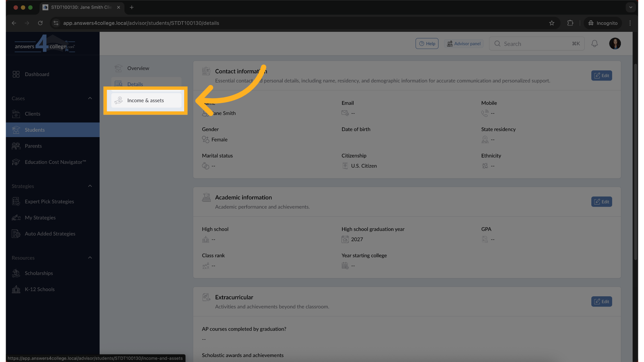Screen dimensions: 644x362
Task: Open Education Cost Navigator
Action: pyautogui.click(x=55, y=162)
